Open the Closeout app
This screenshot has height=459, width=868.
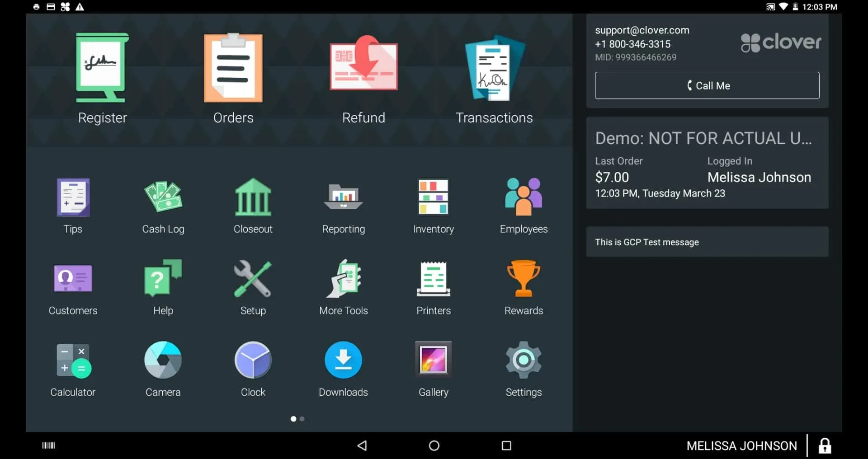253,206
